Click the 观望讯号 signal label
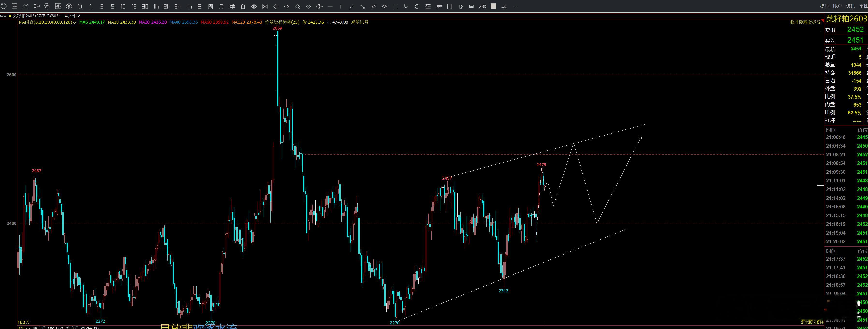The width and height of the screenshot is (868, 329). click(x=360, y=22)
